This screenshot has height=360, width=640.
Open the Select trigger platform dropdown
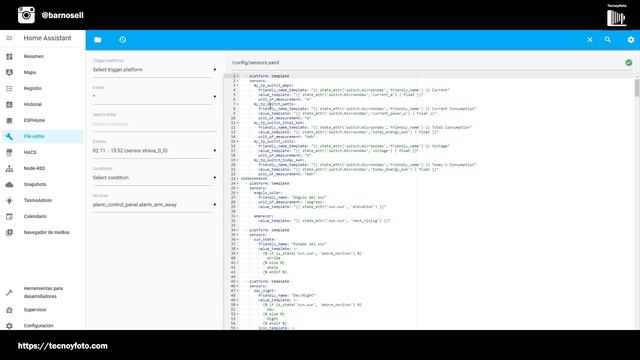154,70
